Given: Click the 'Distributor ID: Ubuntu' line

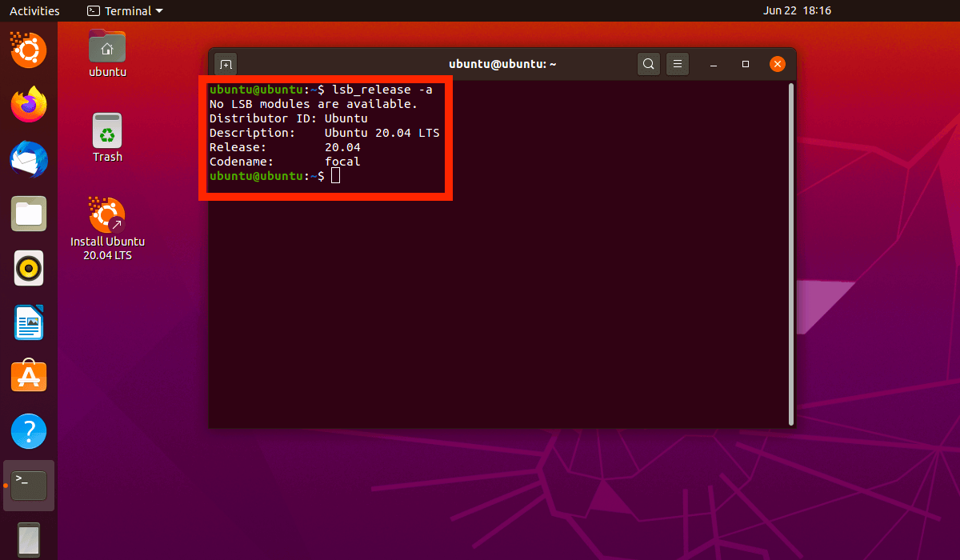Looking at the screenshot, I should pyautogui.click(x=289, y=118).
